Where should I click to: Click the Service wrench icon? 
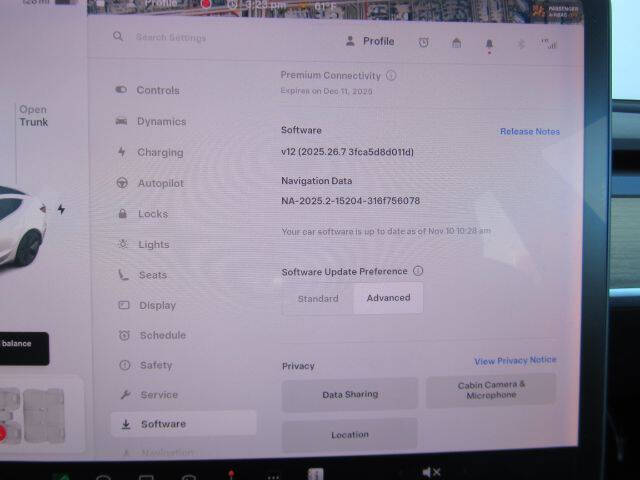(124, 395)
